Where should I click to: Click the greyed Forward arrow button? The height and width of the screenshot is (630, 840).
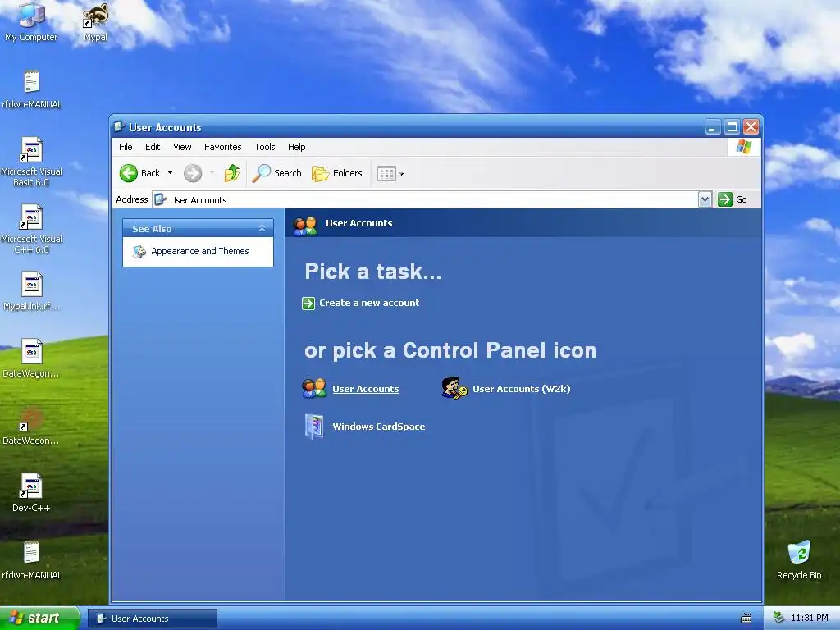[x=193, y=173]
